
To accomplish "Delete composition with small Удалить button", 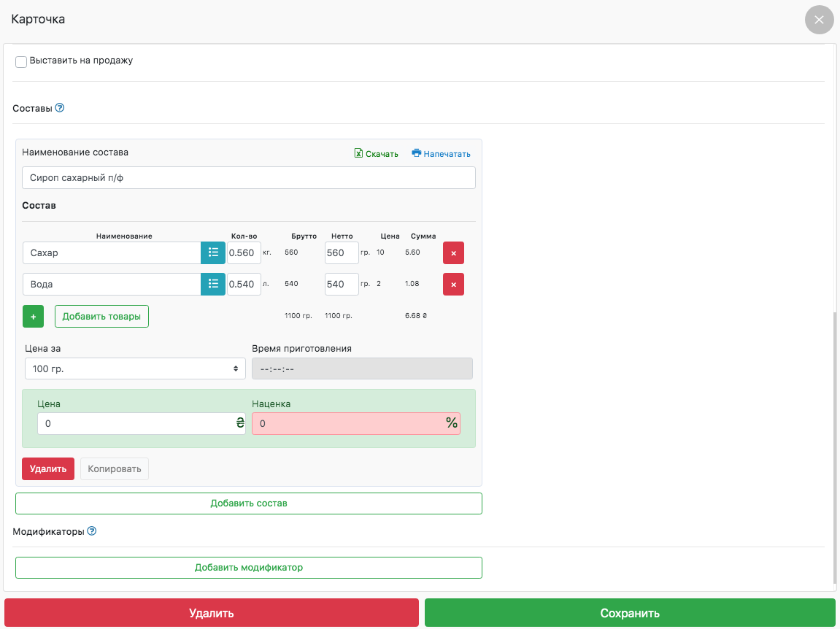I will pyautogui.click(x=48, y=469).
